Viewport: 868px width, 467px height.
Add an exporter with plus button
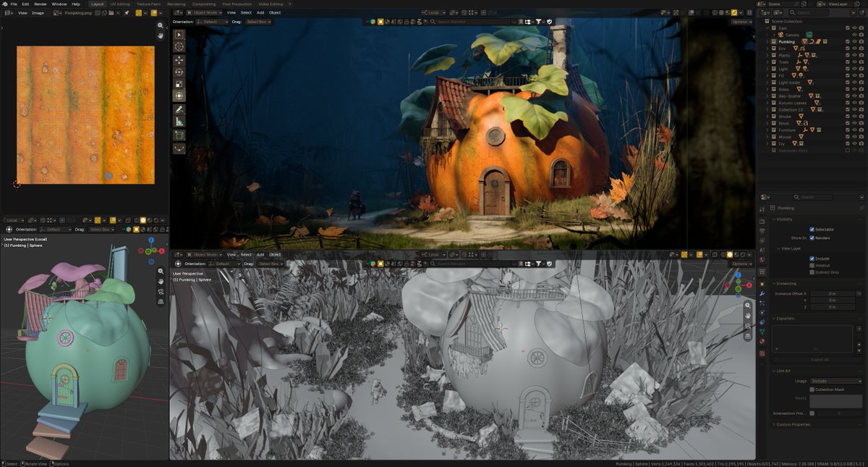pyautogui.click(x=859, y=329)
